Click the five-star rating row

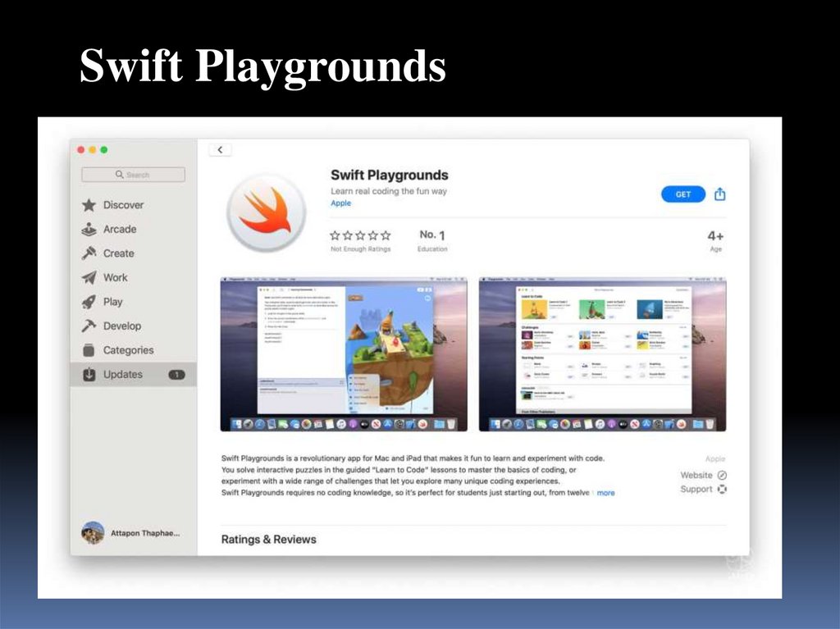click(x=361, y=235)
